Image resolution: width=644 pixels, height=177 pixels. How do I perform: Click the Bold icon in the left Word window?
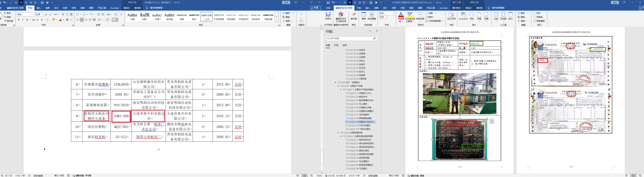point(19,20)
